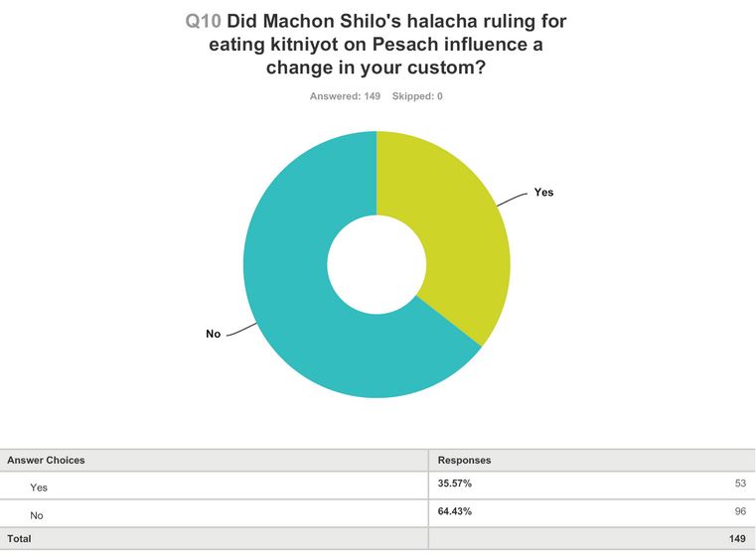The height and width of the screenshot is (555, 756).
Task: Select the Yes row in the table
Action: [39, 487]
